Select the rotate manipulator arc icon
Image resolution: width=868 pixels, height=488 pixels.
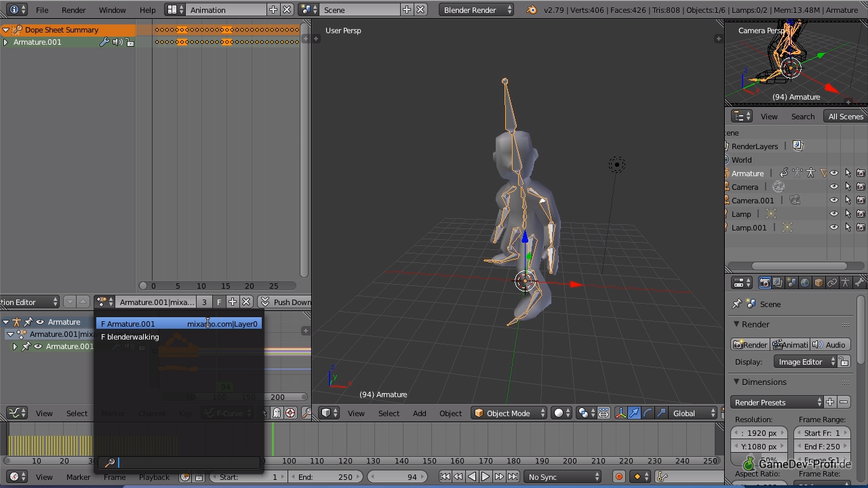click(x=648, y=413)
